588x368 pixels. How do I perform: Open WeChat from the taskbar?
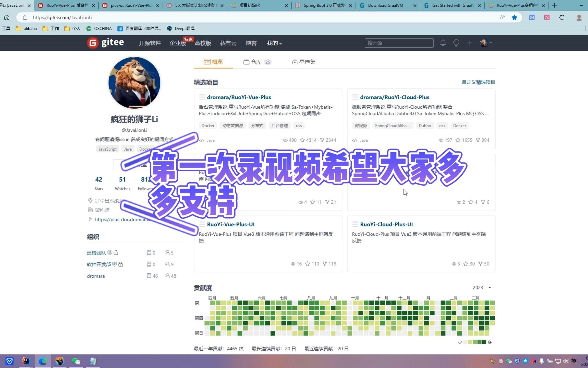[x=76, y=361]
